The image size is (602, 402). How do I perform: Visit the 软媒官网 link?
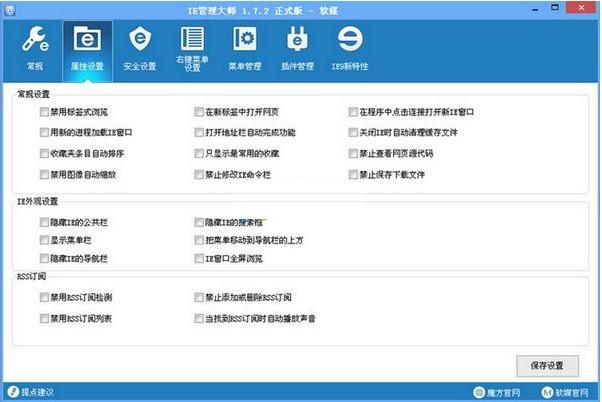pos(572,392)
